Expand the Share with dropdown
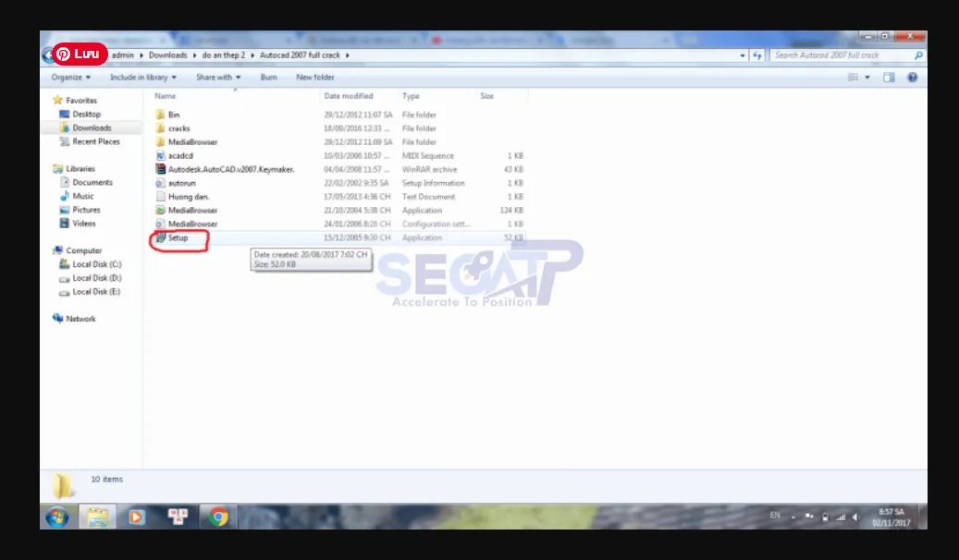The width and height of the screenshot is (959, 560). click(218, 77)
